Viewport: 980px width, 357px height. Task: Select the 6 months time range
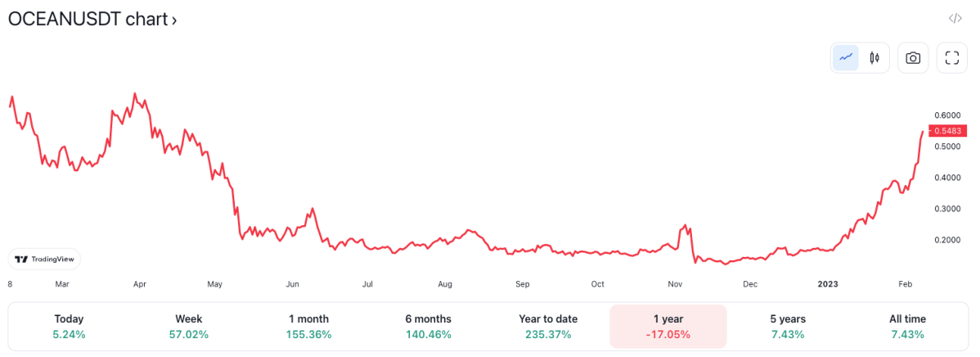pyautogui.click(x=428, y=327)
